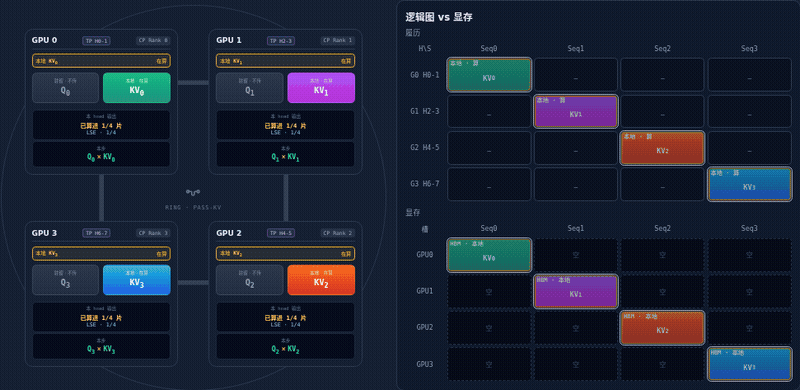Click the Q₂ × KV₂ step panel

click(286, 346)
